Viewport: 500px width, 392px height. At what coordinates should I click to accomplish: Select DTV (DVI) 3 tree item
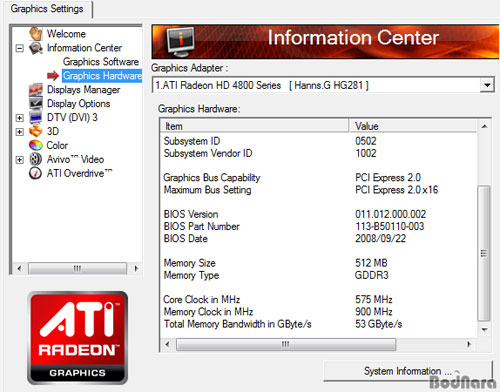click(x=72, y=117)
